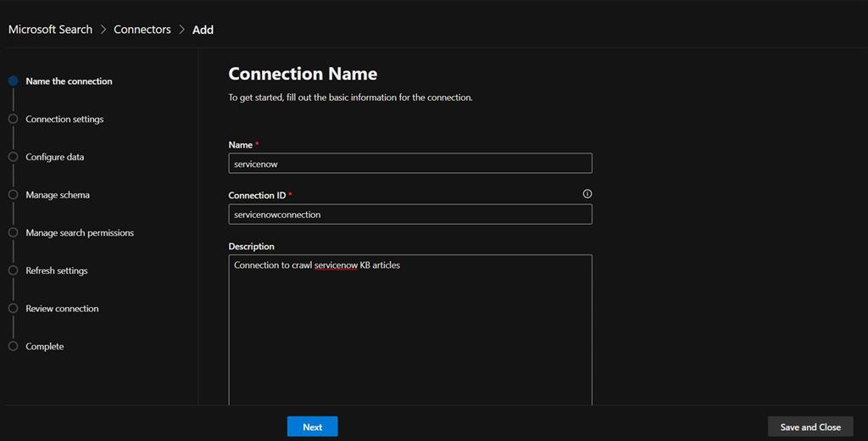868x441 pixels.
Task: Select the 'Complete' step
Action: coord(44,346)
